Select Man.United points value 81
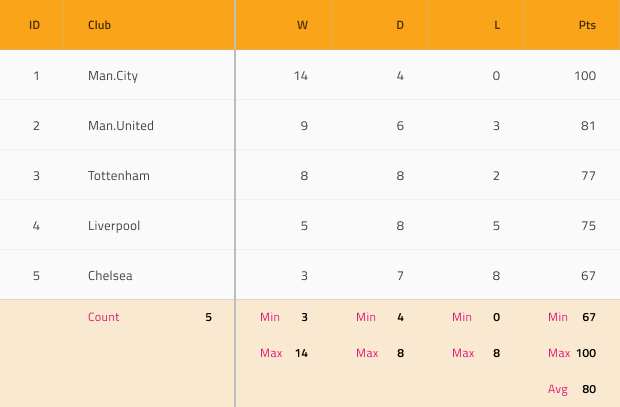Screen dimensions: 620x407 pyautogui.click(x=588, y=126)
